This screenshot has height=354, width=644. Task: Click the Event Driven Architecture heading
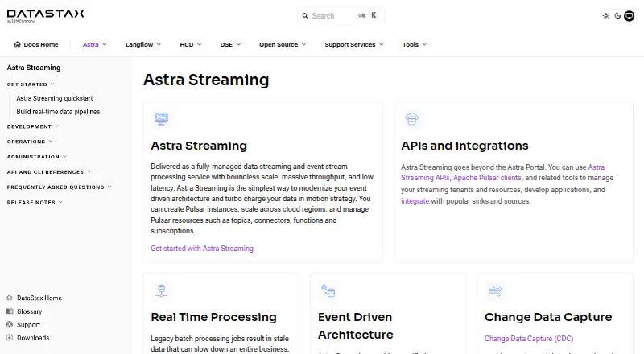(356, 326)
